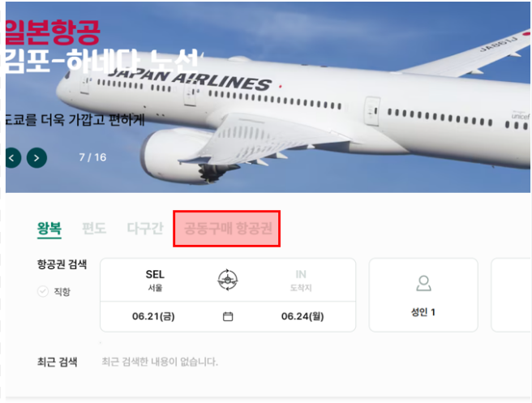Pick the 06.24(월) return date
532x403 pixels.
click(x=302, y=316)
